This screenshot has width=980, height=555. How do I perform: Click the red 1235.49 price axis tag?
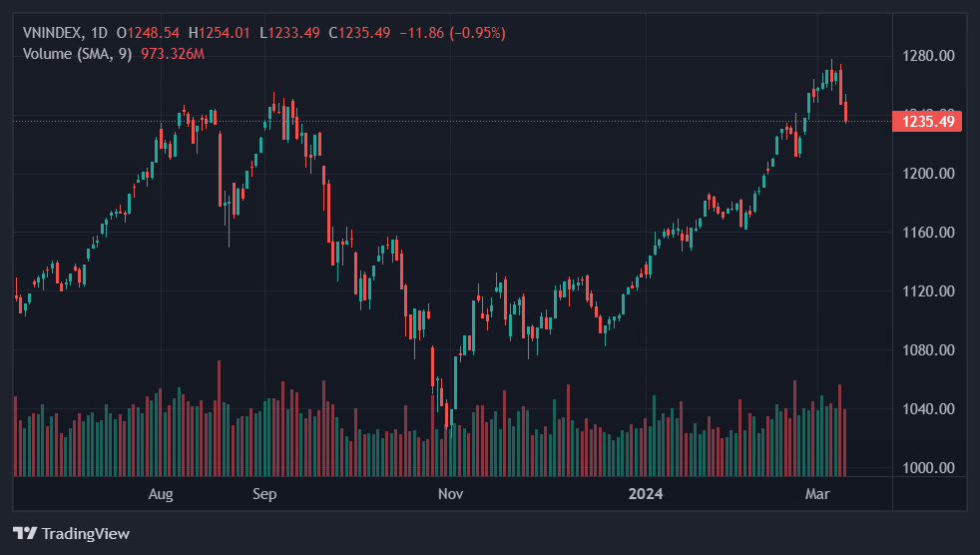pos(928,122)
